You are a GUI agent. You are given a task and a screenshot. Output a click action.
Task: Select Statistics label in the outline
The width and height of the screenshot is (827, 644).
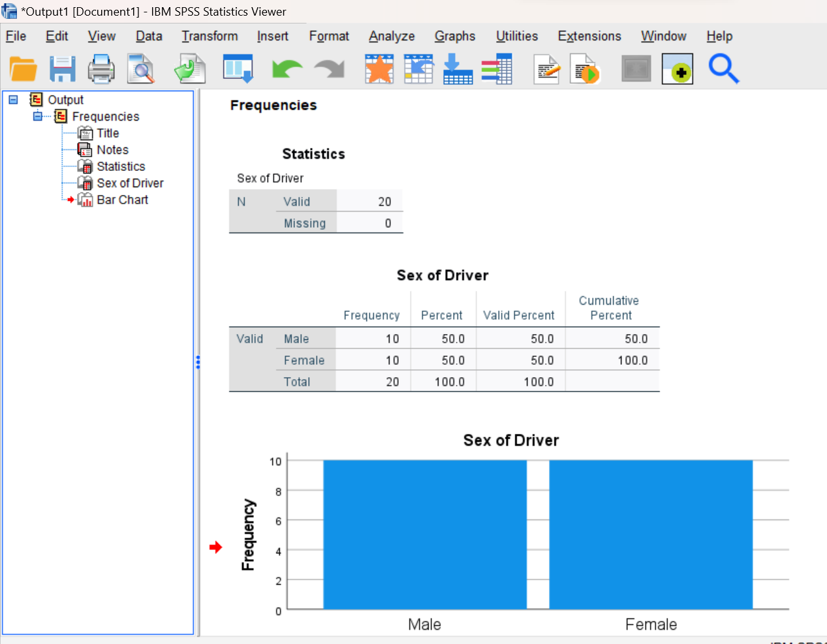pos(121,166)
